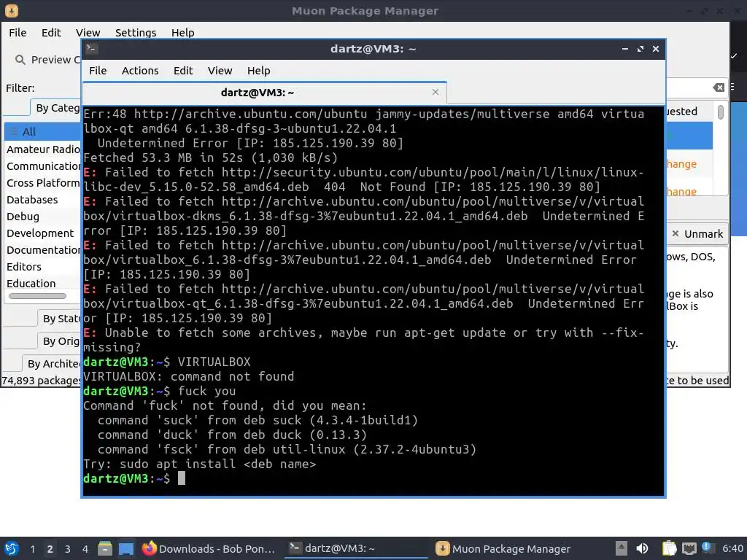Select the Amateur Radio category
The height and width of the screenshot is (560, 747).
point(43,149)
